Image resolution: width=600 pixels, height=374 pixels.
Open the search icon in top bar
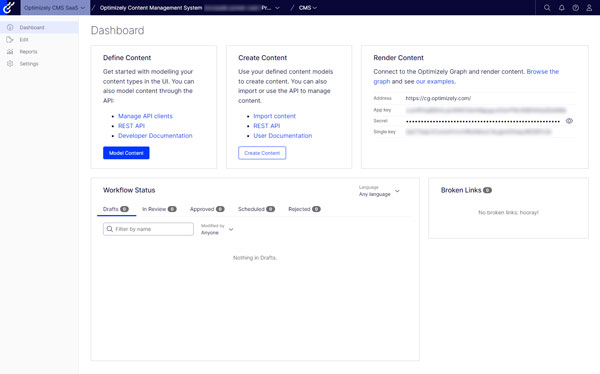547,8
